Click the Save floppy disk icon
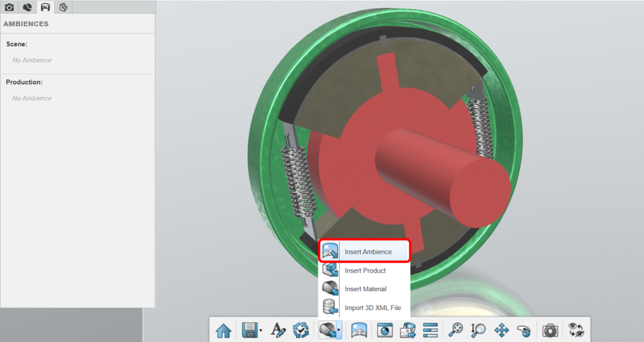The height and width of the screenshot is (342, 644). coord(250,330)
